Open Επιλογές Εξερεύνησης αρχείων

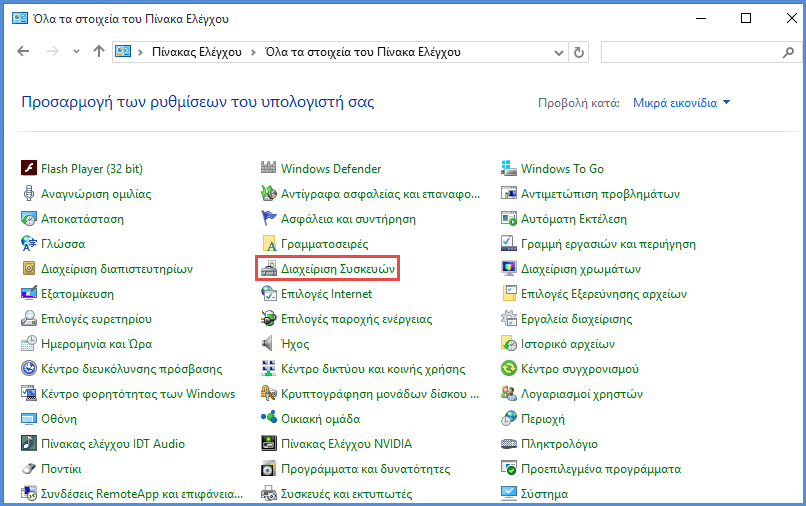tap(603, 294)
